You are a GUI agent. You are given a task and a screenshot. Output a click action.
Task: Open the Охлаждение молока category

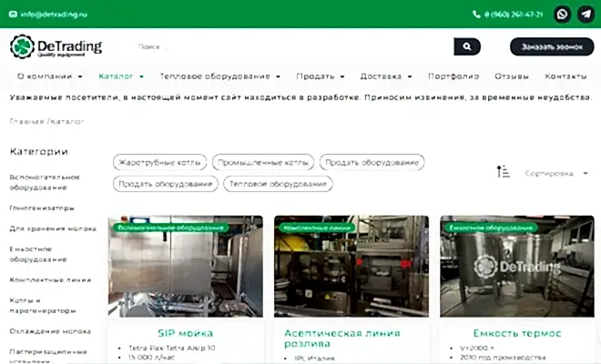click(x=50, y=331)
